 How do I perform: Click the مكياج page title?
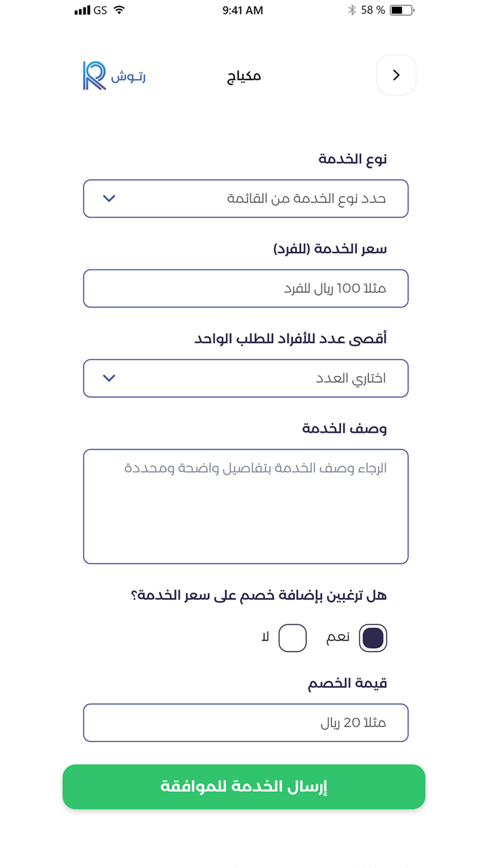point(243,75)
